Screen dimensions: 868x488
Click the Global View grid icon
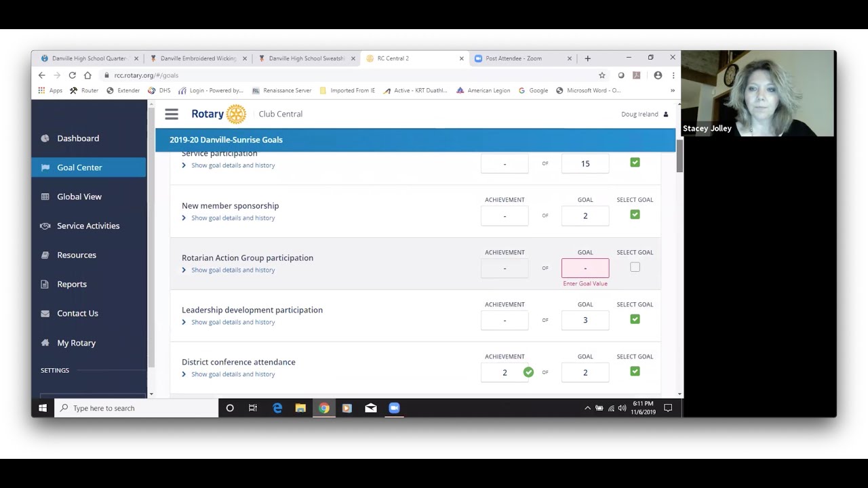[x=45, y=197]
